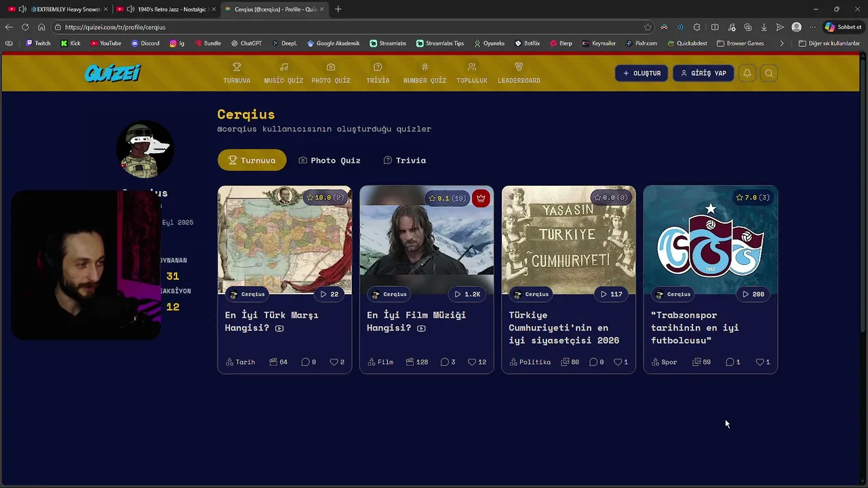Click the Spor category tag
Image resolution: width=868 pixels, height=488 pixels.
(664, 362)
